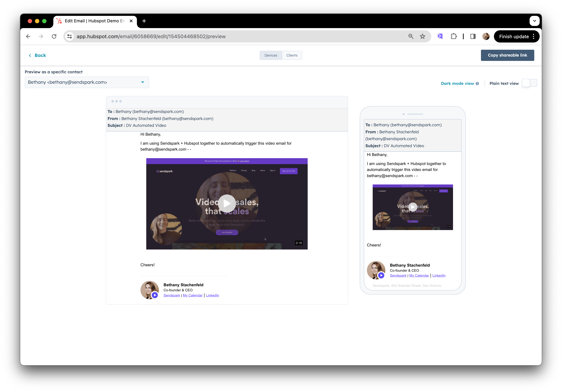Close the Edit Email tab
This screenshot has height=392, width=562.
click(x=131, y=21)
